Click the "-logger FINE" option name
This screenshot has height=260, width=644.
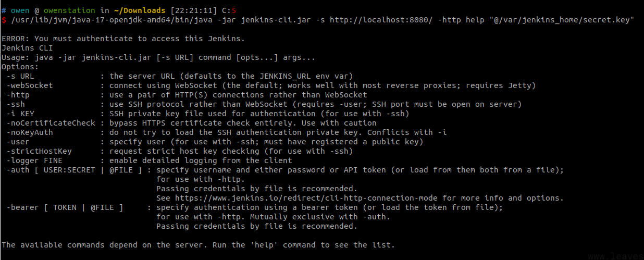(34, 160)
